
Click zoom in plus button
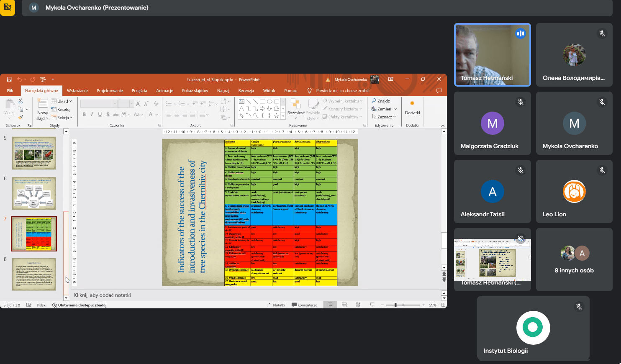(423, 305)
